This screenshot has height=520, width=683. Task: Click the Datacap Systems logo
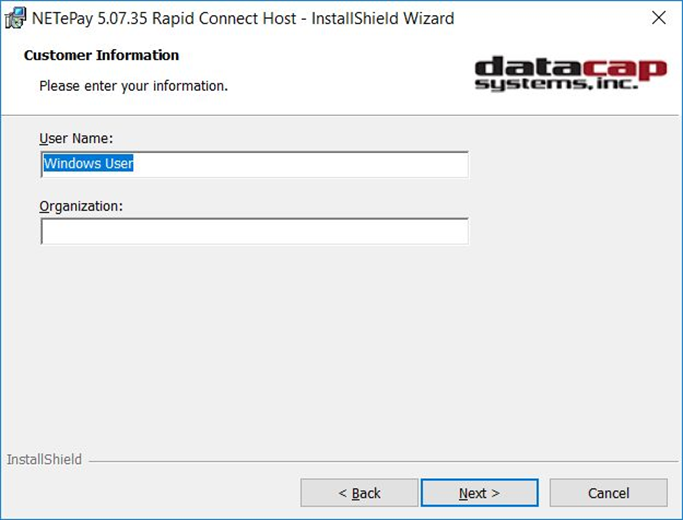point(571,74)
